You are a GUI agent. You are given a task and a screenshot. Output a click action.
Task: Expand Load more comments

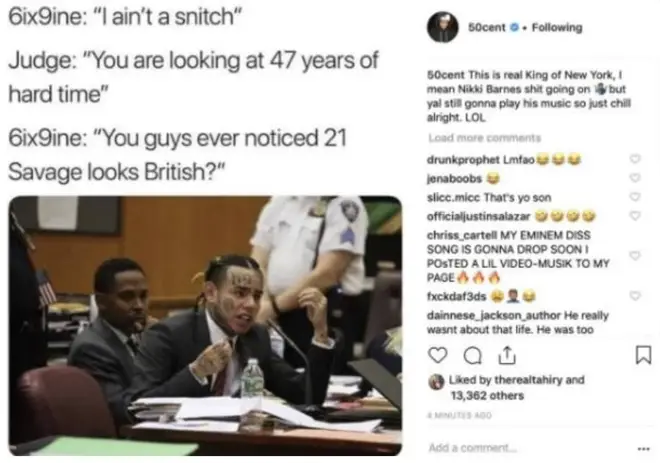tap(484, 138)
